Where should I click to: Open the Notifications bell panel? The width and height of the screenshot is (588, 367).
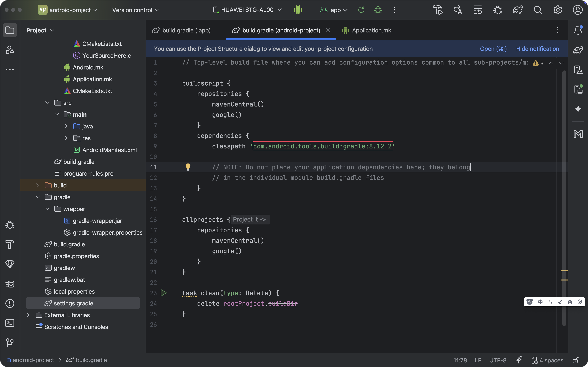click(578, 30)
